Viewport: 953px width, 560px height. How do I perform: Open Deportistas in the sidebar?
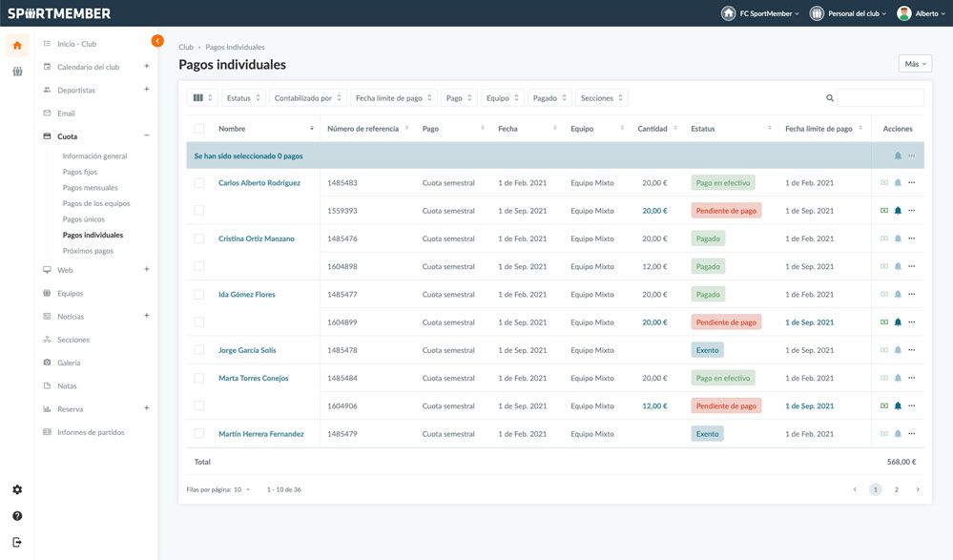pyautogui.click(x=76, y=90)
